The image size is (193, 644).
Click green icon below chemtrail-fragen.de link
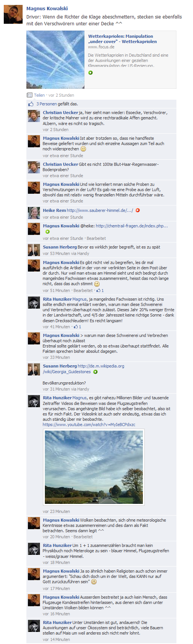pos(47,232)
